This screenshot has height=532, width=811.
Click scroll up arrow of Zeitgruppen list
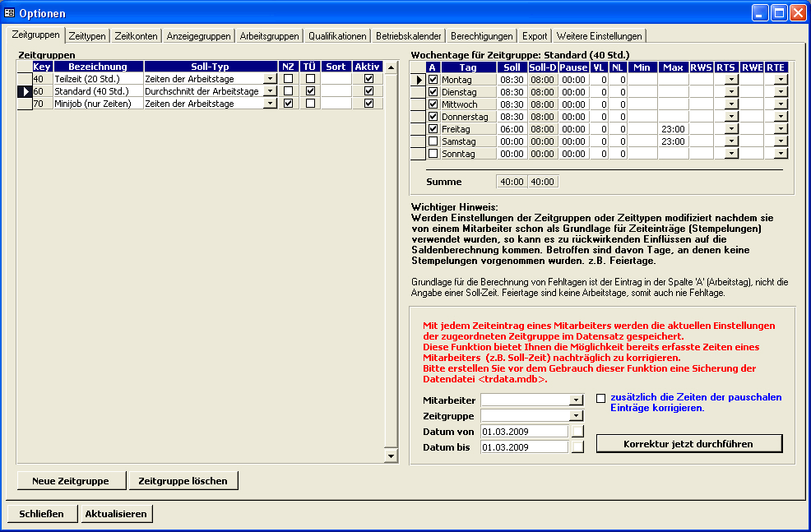391,67
